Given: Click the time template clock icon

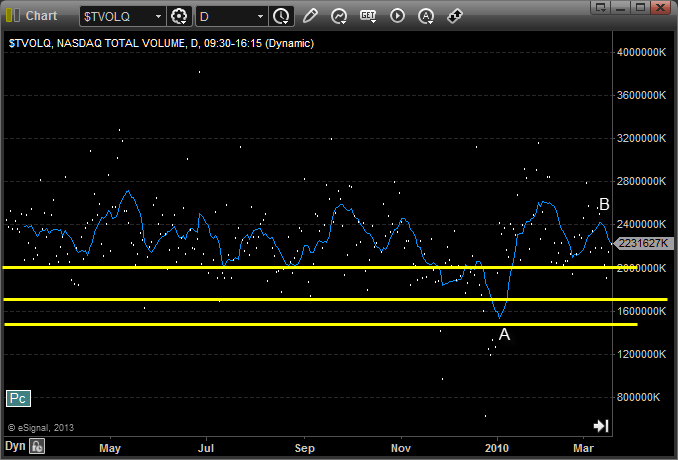Looking at the screenshot, I should tap(281, 16).
